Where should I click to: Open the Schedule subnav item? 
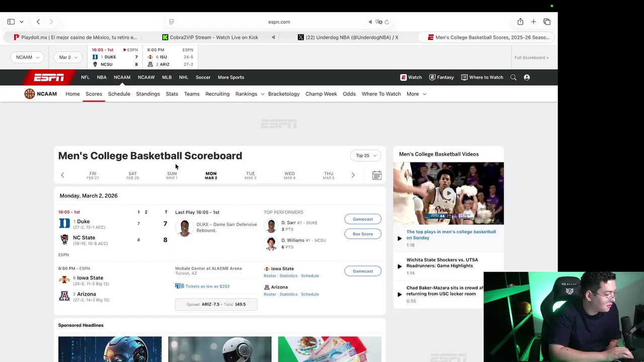[119, 94]
